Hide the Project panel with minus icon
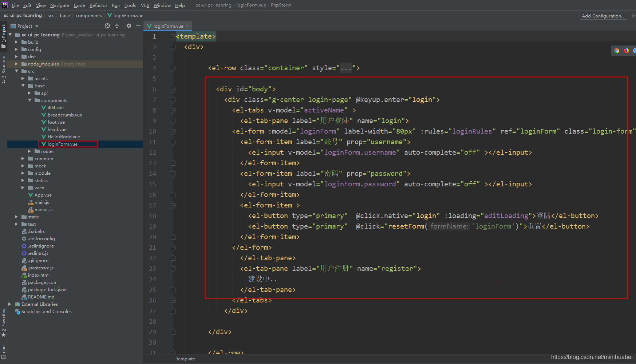 138,26
